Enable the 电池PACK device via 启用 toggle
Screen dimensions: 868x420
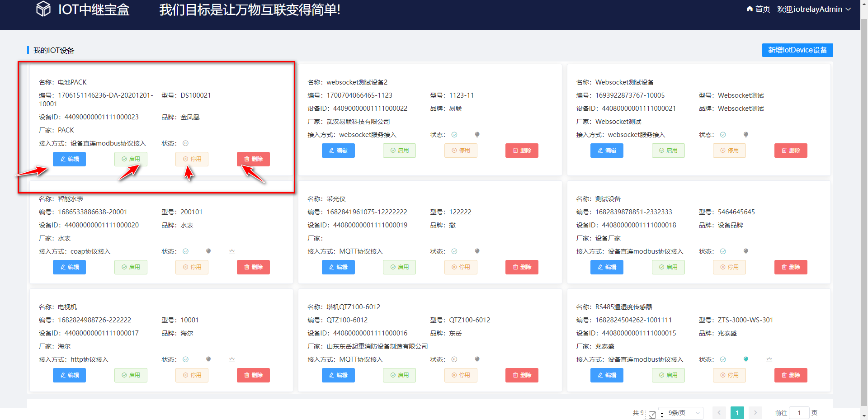(131, 159)
